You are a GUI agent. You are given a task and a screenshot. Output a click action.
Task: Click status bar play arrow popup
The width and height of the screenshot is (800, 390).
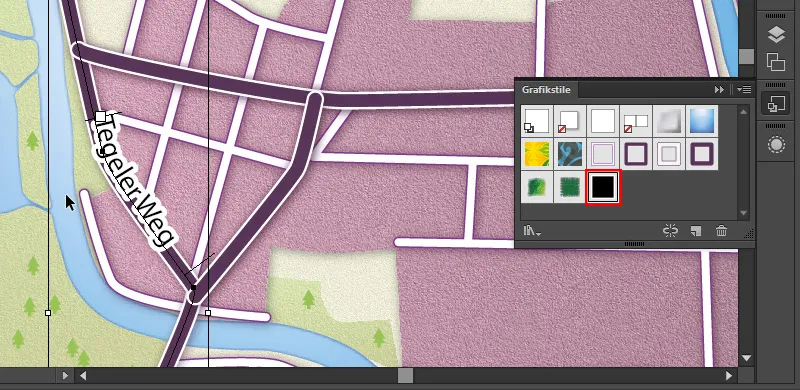(65, 376)
